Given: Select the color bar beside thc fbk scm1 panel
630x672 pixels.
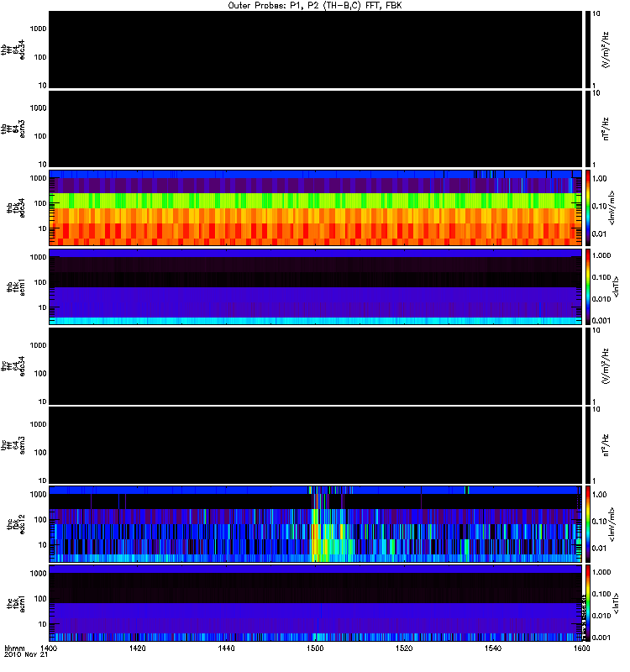Looking at the screenshot, I should click(x=588, y=602).
